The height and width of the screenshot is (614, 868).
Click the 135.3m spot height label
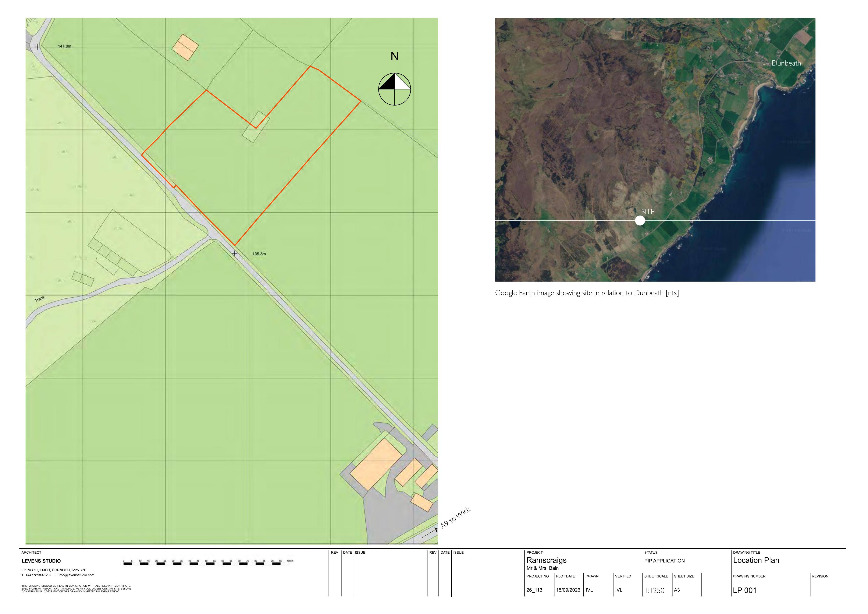(x=259, y=254)
